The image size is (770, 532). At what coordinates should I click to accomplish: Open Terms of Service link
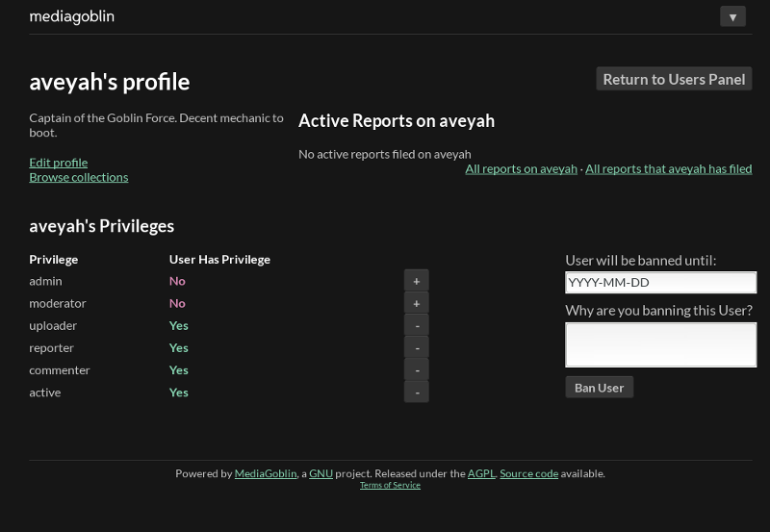click(390, 486)
